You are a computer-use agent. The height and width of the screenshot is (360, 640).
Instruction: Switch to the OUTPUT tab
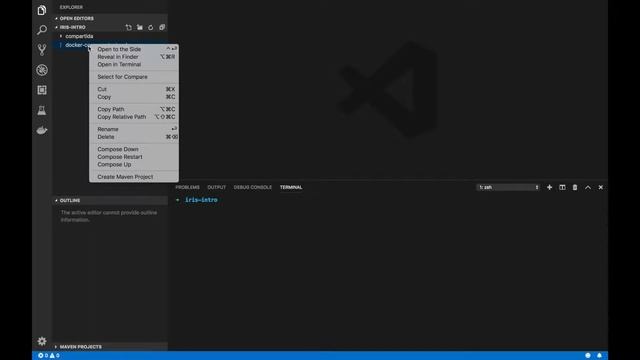click(x=216, y=187)
